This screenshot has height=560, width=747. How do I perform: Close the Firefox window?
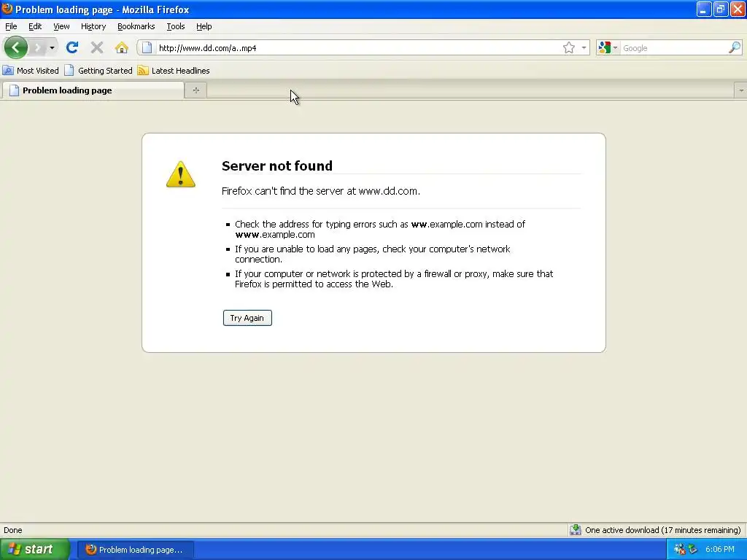(738, 9)
